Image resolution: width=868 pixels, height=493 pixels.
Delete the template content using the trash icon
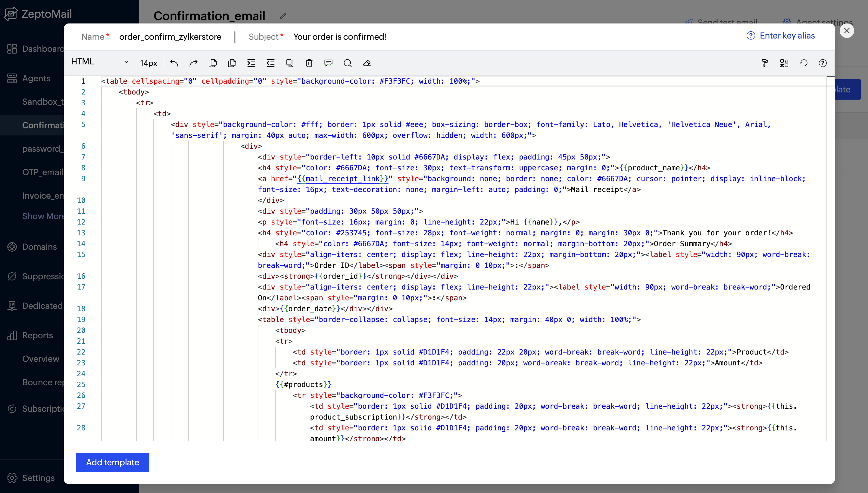click(x=309, y=63)
